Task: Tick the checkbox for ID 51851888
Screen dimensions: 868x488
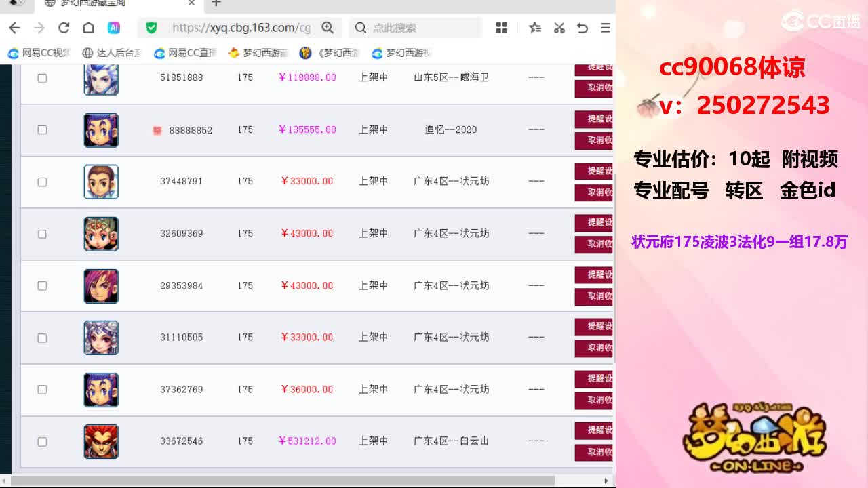Action: [x=42, y=78]
